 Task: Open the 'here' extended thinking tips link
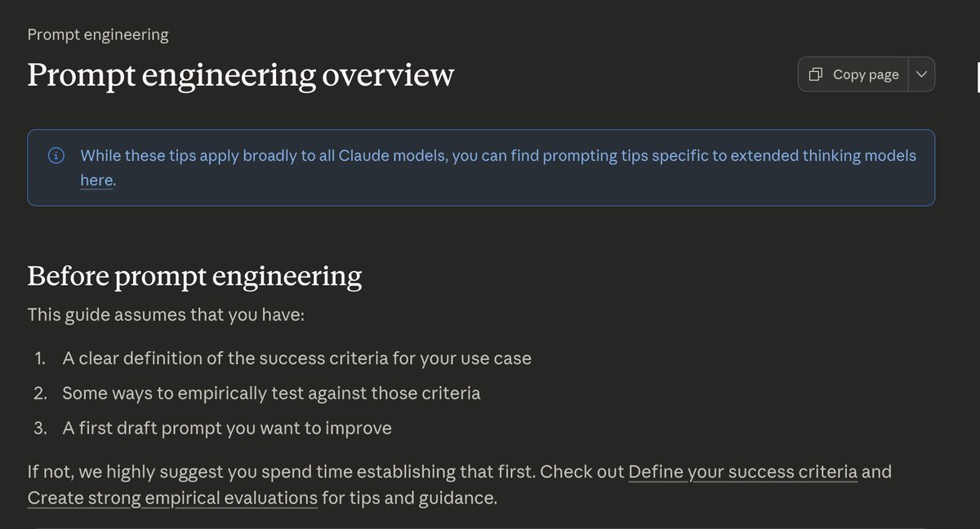(x=96, y=180)
